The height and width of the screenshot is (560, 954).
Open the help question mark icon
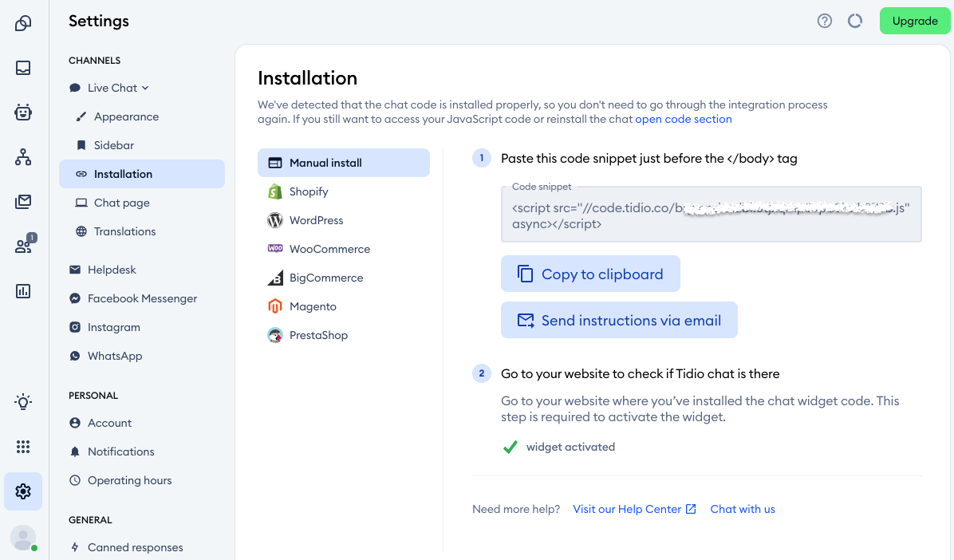pos(824,21)
